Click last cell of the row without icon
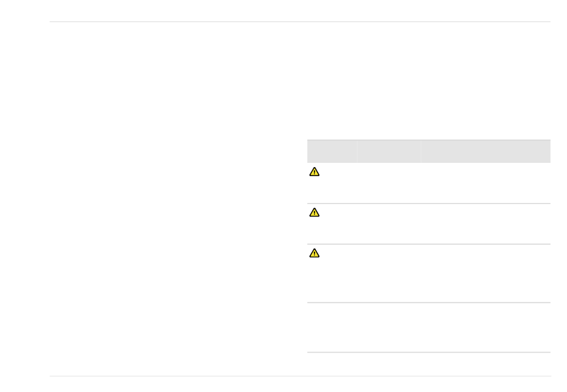The height and width of the screenshot is (392, 567). [486, 328]
